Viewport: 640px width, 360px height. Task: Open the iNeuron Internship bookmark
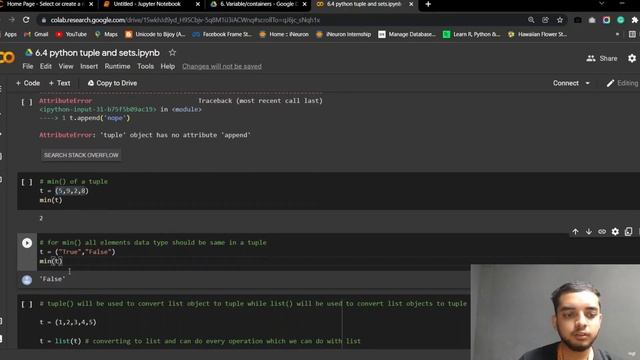[x=344, y=34]
